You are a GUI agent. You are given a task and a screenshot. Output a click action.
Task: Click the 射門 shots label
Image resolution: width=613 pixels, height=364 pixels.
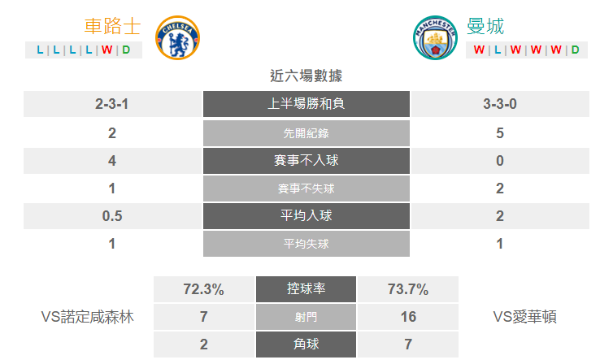306,317
